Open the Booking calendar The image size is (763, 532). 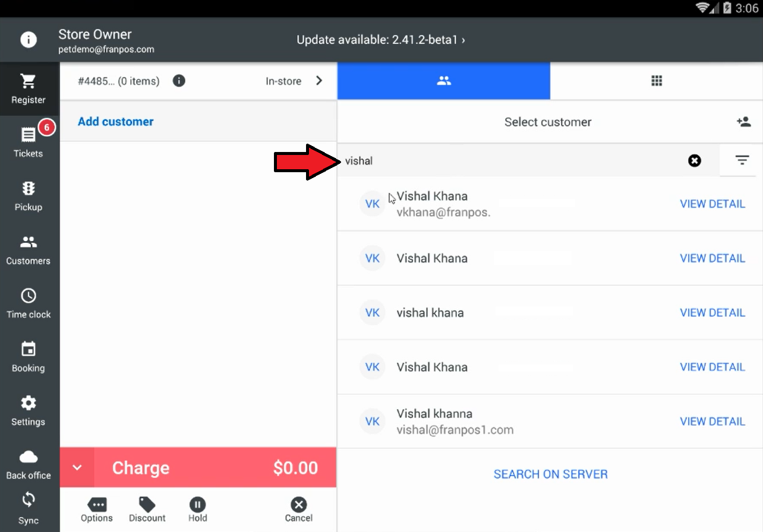point(29,357)
